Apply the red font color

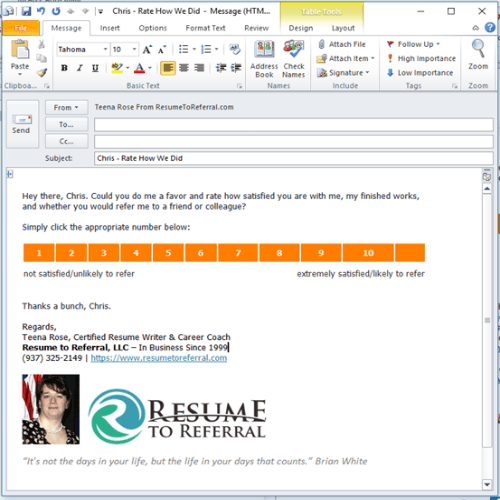click(x=139, y=68)
